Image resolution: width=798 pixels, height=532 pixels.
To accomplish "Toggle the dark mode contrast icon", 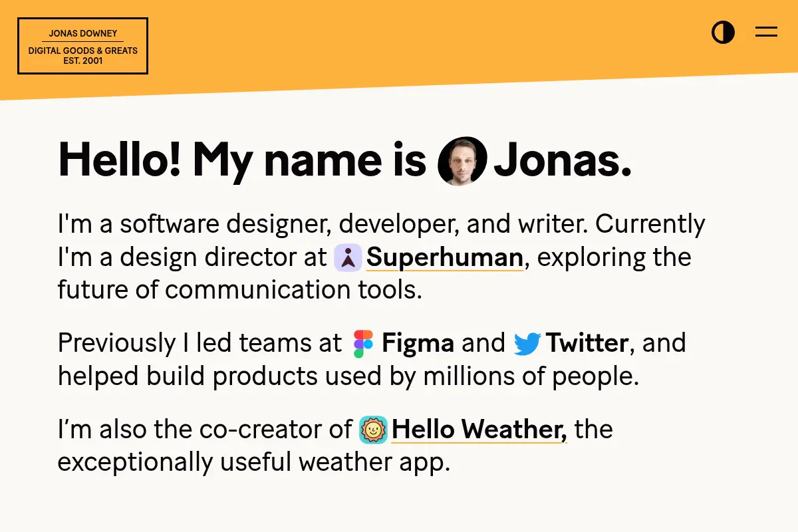I will (723, 32).
